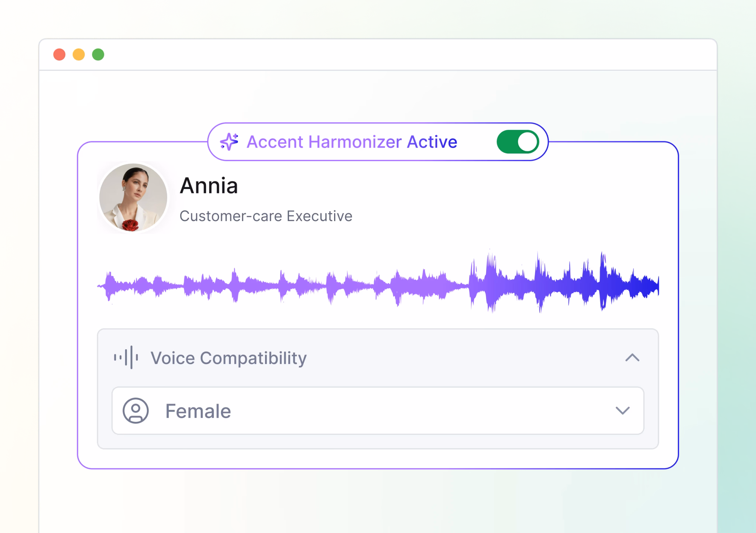Click the chevron on the gender selector
This screenshot has width=756, height=533.
pos(623,410)
